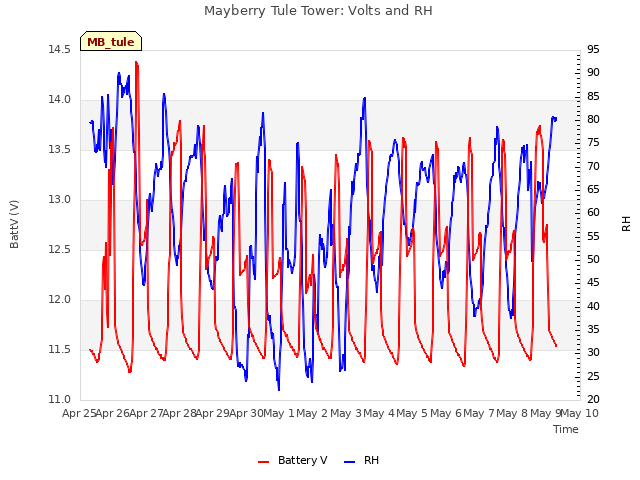
Task: Click the 65 right axis value
Action: [593, 189]
